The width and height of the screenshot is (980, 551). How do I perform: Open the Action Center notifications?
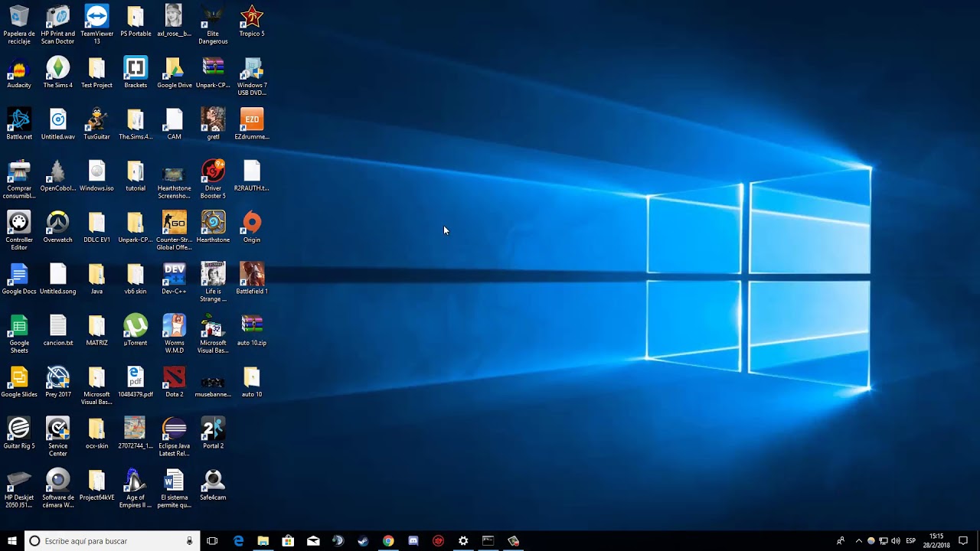click(963, 541)
